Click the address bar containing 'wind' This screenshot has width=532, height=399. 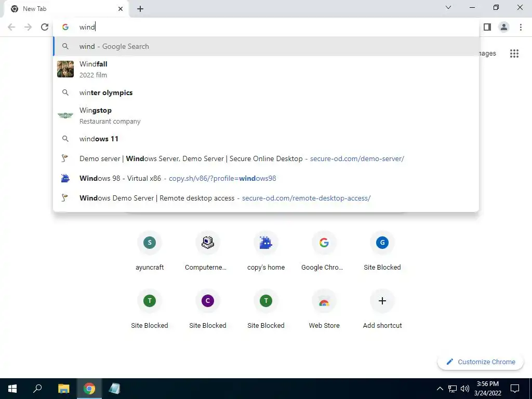[266, 27]
